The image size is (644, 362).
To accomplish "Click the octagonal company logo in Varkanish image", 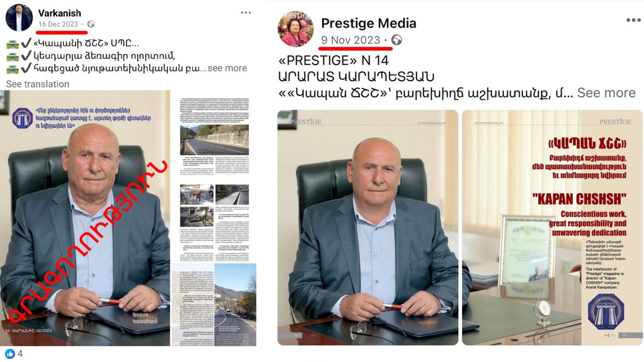I will [23, 118].
